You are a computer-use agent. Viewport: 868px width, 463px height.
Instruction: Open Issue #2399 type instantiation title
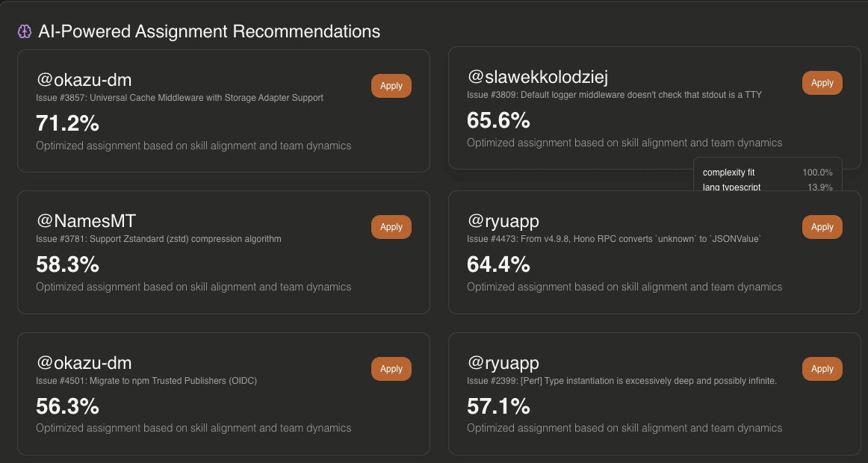621,381
